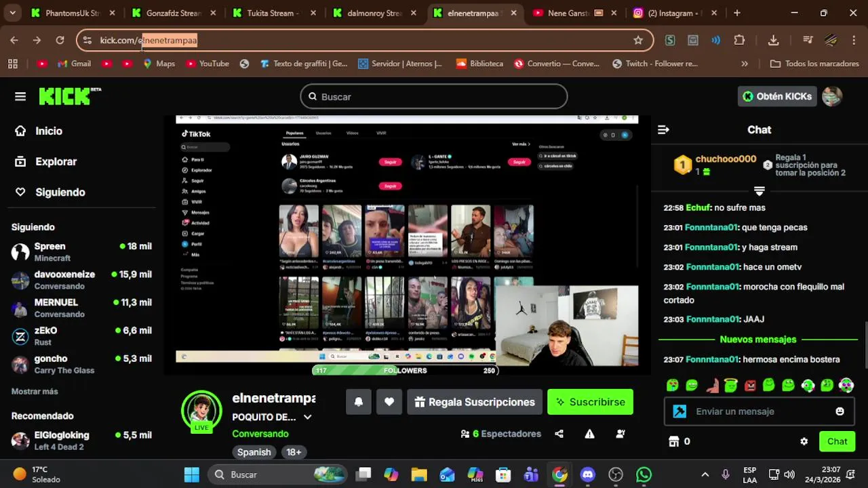Reload the page

(x=60, y=40)
